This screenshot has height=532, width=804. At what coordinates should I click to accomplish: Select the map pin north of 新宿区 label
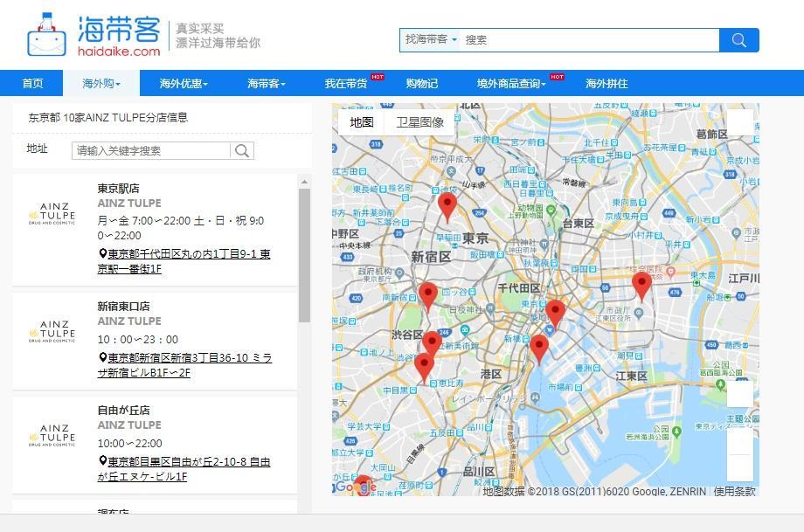[447, 208]
